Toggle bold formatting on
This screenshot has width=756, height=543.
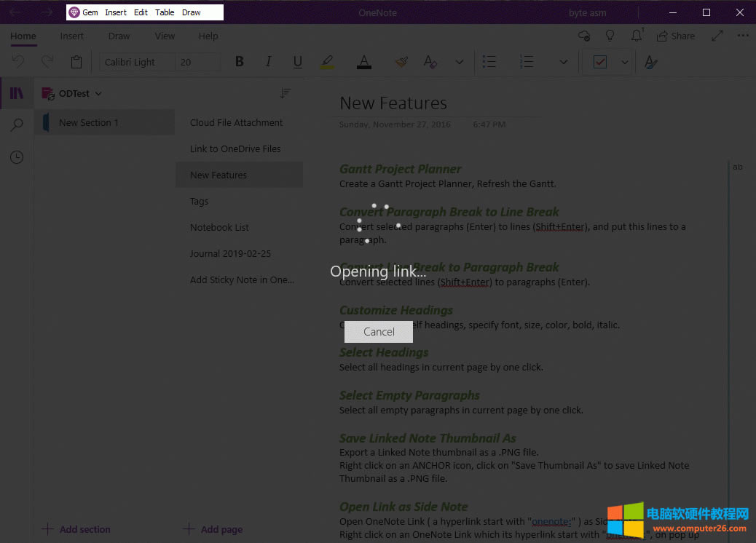click(239, 62)
